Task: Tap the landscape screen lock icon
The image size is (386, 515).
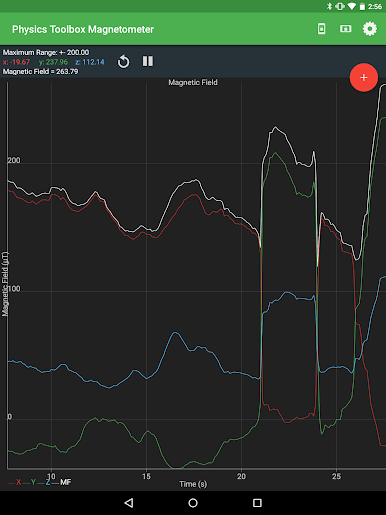Action: pyautogui.click(x=345, y=29)
